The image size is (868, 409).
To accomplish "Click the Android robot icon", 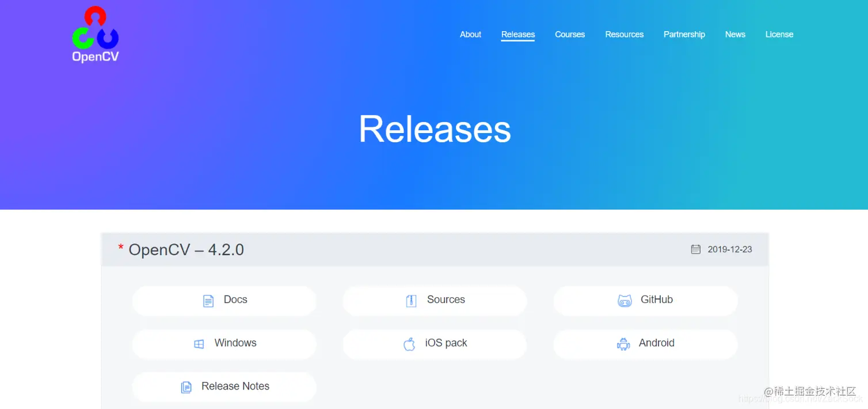I will tap(623, 344).
